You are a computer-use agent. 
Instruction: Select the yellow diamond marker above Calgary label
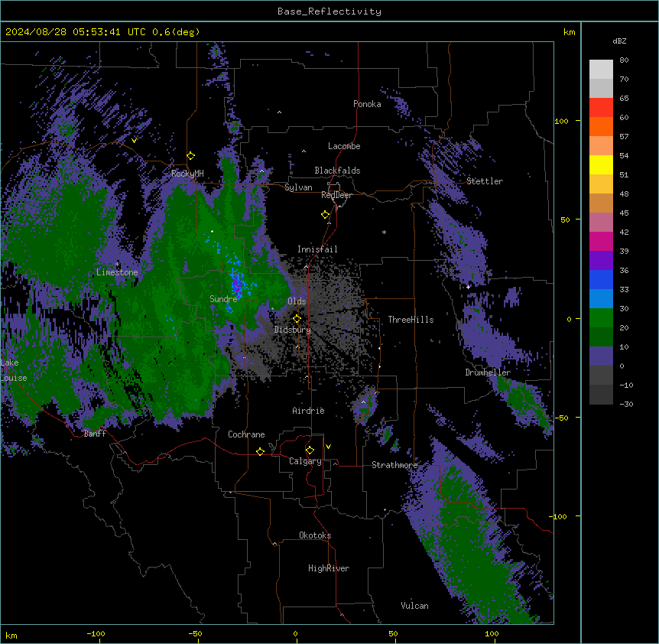pyautogui.click(x=310, y=450)
